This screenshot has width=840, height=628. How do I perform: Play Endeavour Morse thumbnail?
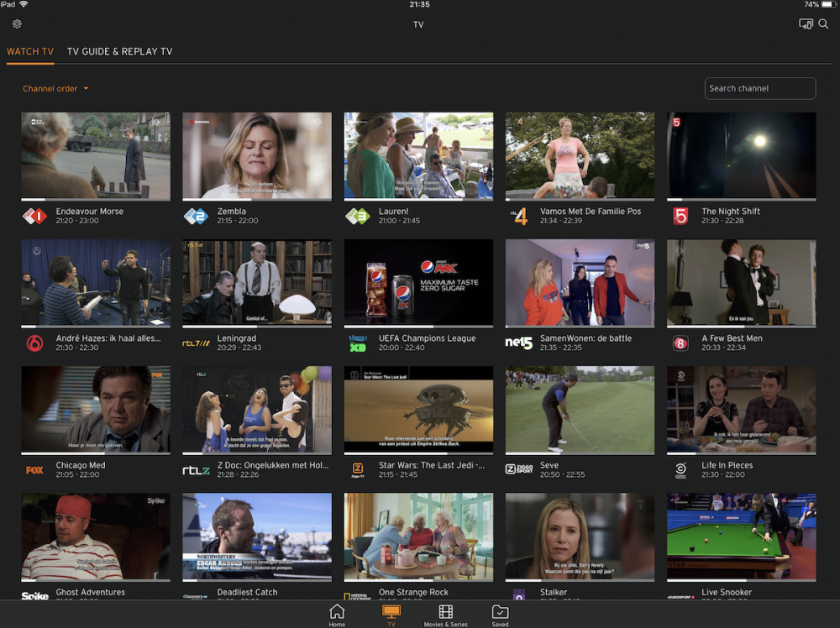point(96,156)
